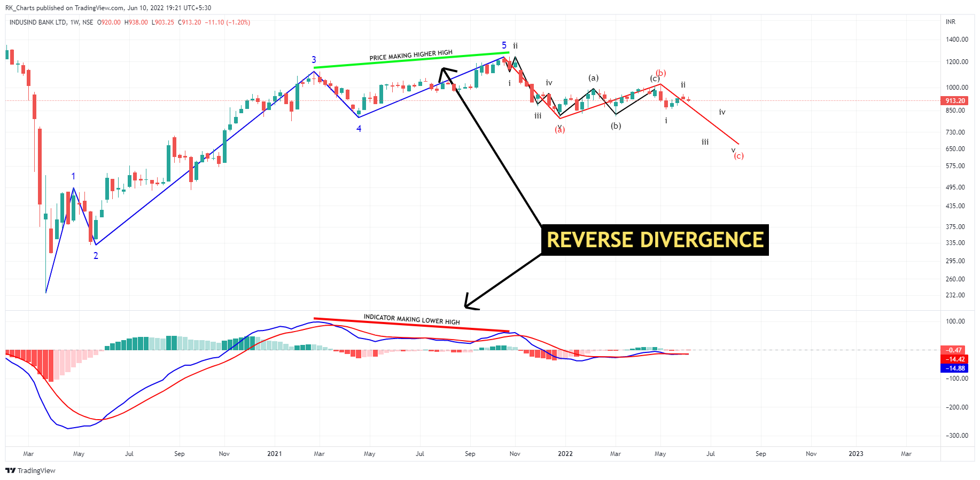Click the open value O920.00
The image size is (980, 480).
click(108, 22)
